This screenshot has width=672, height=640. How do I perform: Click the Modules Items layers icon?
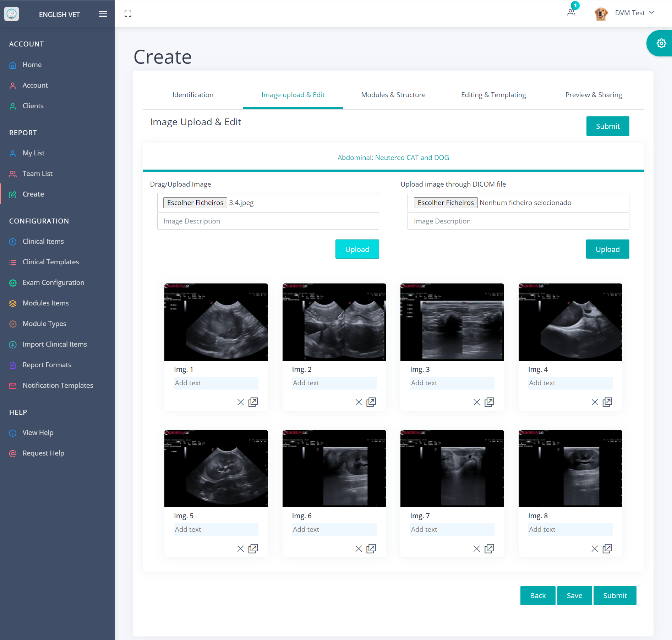tap(13, 303)
